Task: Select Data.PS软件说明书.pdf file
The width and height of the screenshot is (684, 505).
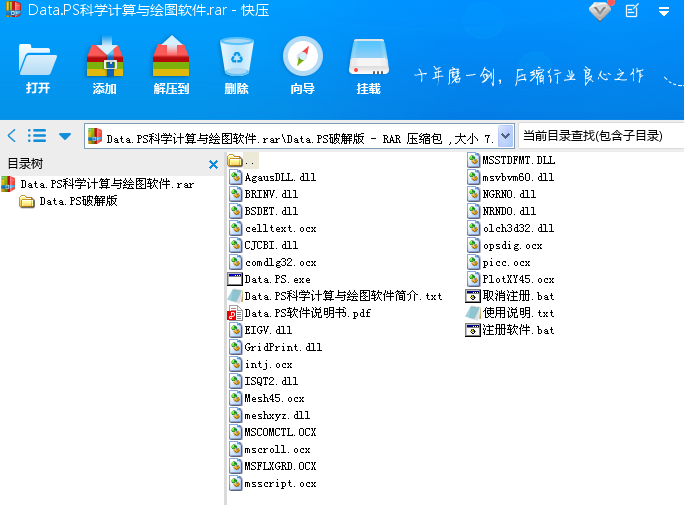Action: 299,313
